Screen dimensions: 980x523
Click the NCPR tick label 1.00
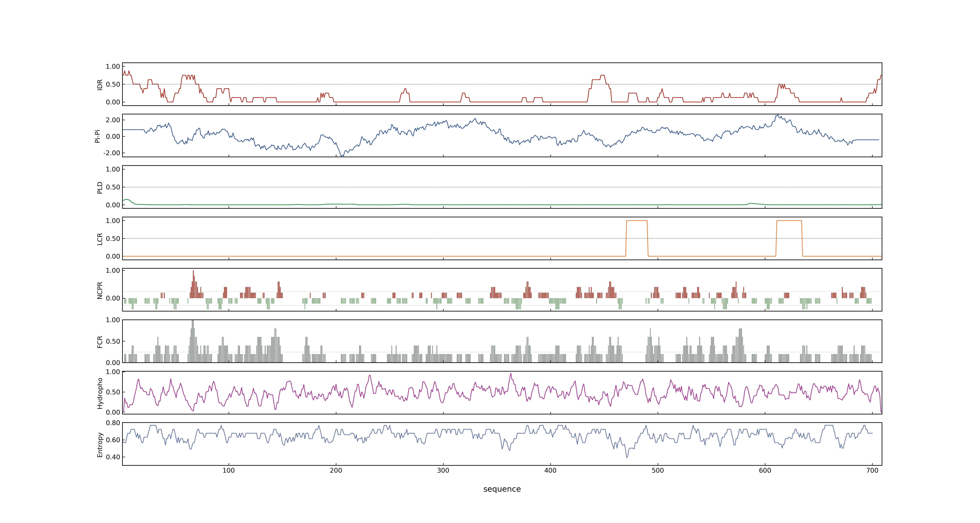113,271
